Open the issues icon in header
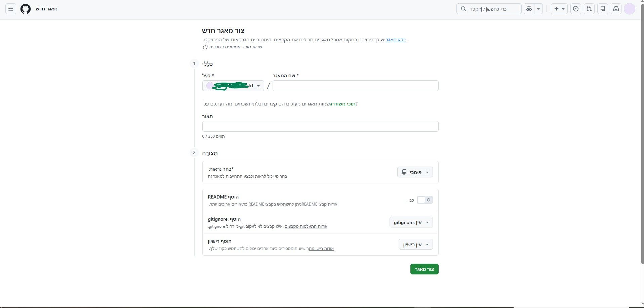Screen dimensions: 644x308 [576, 9]
